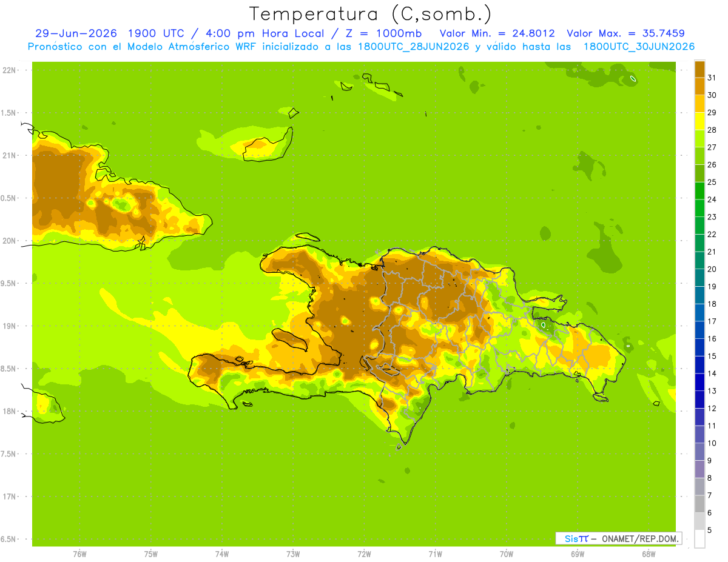Screen dimensions: 728x562
Task: Click the "74W" longitude label
Action: [x=222, y=554]
